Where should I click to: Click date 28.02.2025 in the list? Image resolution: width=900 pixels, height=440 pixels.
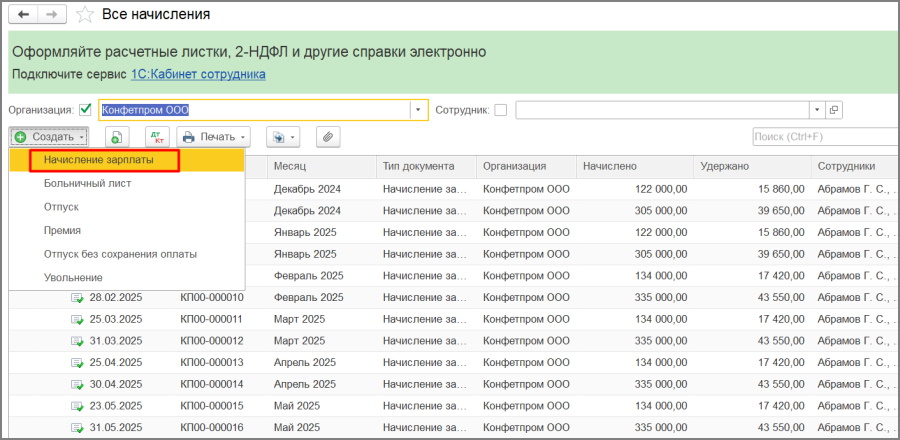(x=116, y=298)
